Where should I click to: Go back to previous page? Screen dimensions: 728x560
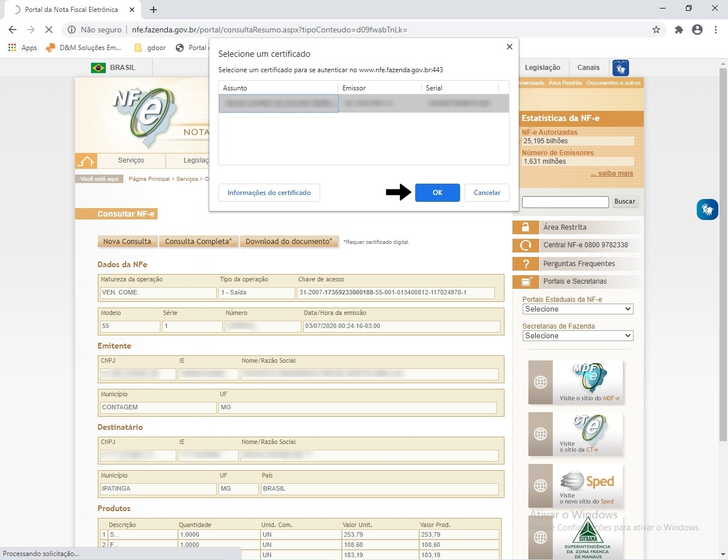coord(13,30)
